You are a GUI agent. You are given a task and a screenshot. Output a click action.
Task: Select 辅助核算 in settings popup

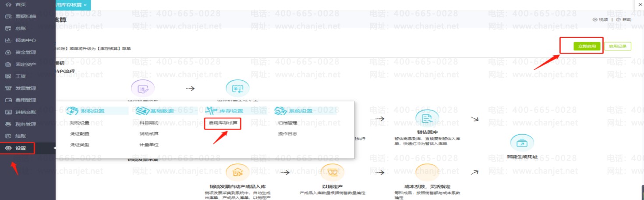click(149, 134)
